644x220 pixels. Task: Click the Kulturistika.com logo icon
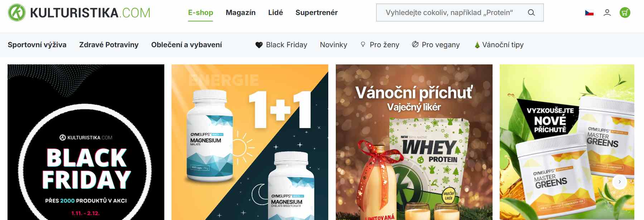pos(17,13)
